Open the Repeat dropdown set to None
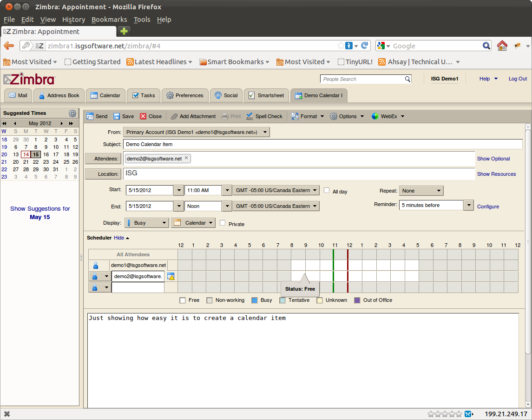 (x=422, y=191)
